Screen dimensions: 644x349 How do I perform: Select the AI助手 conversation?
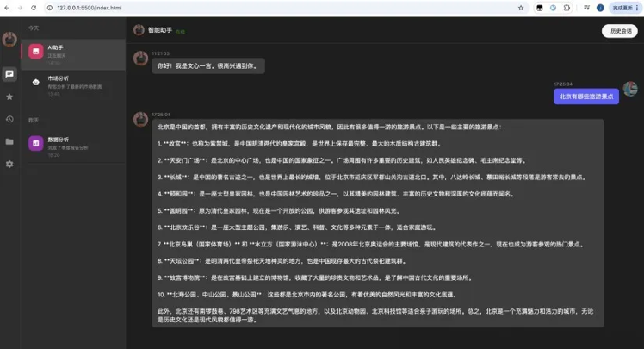(x=73, y=53)
